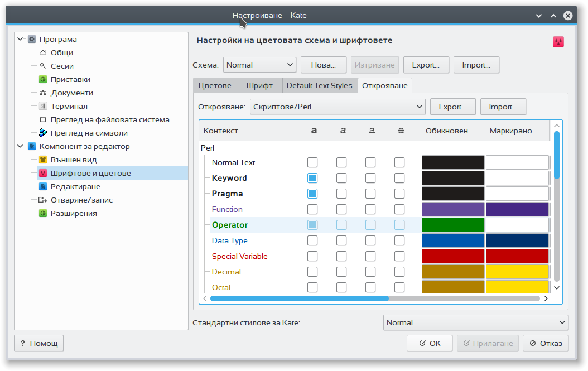Screen dimensions: 588x371
Task: Click the Сесии key icon
Action: [43, 66]
